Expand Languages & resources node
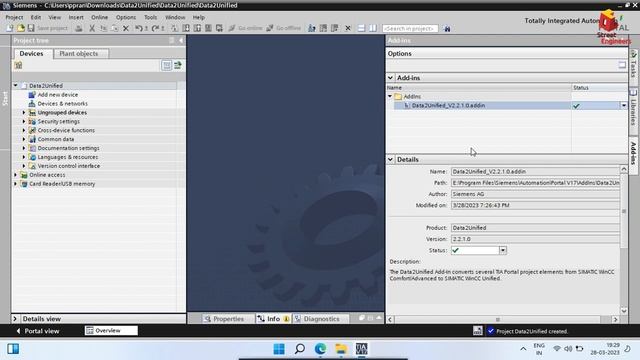The height and width of the screenshot is (360, 640). pos(24,157)
